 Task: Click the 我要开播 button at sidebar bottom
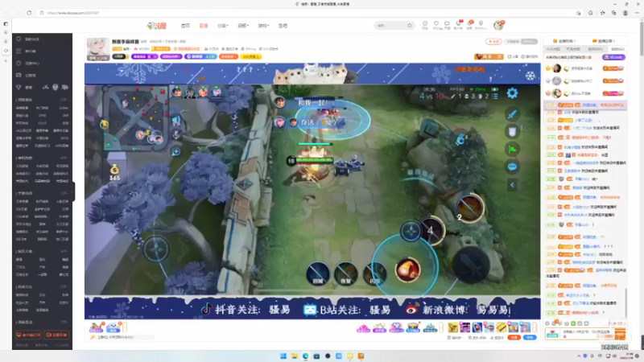coord(56,335)
